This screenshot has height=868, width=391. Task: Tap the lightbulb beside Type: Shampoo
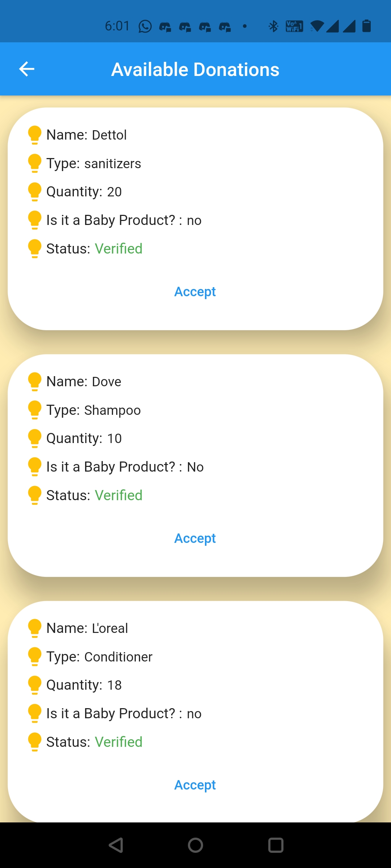35,410
